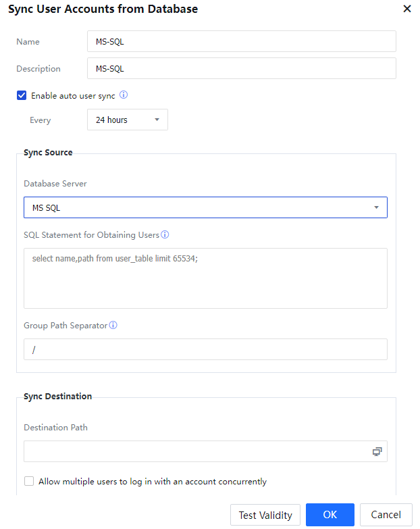Tick Allow multiple users to log in concurrently
Screen dimensions: 420x529
click(29, 482)
